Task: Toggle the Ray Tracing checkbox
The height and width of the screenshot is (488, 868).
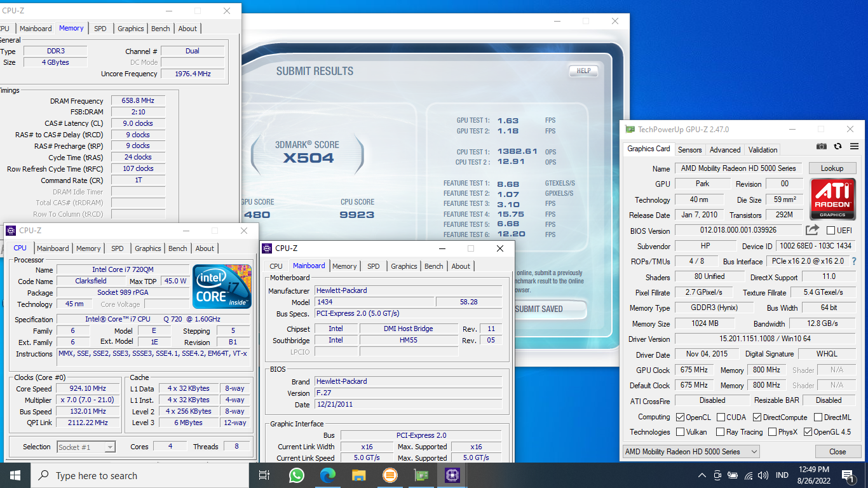Action: [x=720, y=432]
